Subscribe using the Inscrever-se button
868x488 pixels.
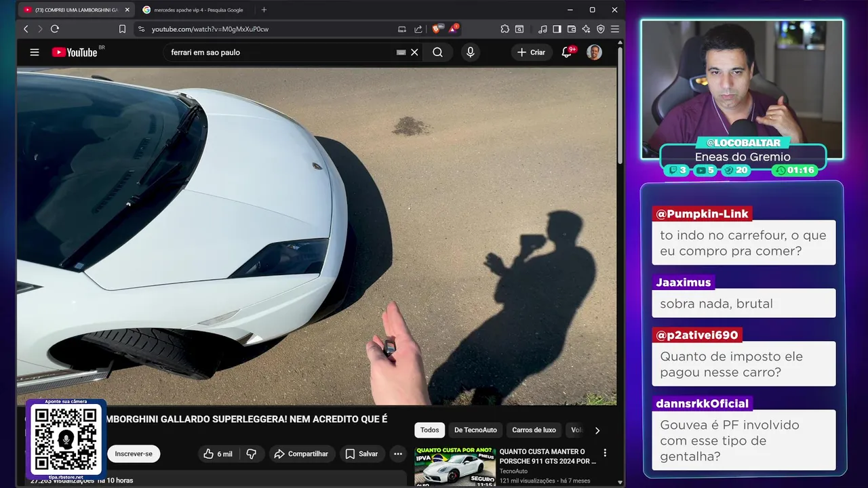click(134, 454)
